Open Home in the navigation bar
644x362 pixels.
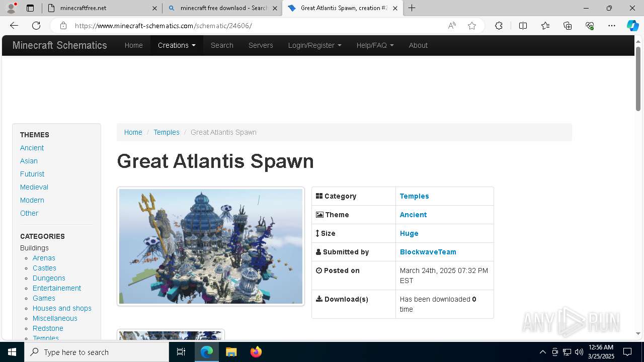[x=134, y=45]
